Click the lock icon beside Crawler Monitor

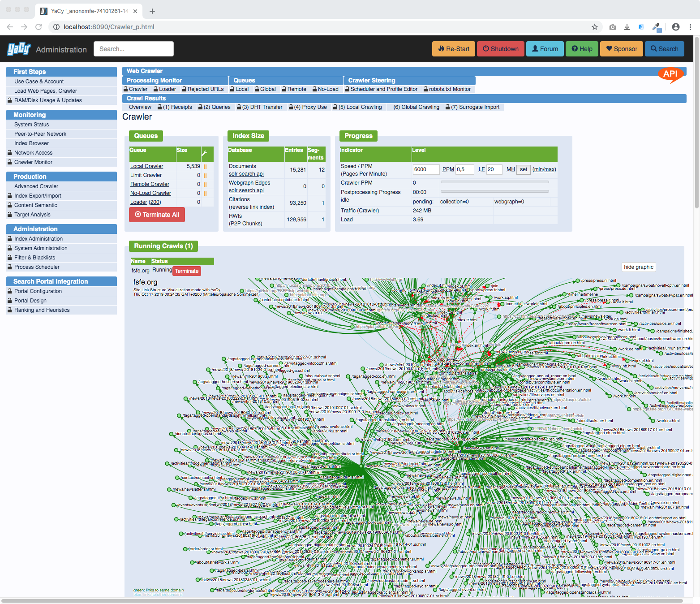click(x=10, y=162)
